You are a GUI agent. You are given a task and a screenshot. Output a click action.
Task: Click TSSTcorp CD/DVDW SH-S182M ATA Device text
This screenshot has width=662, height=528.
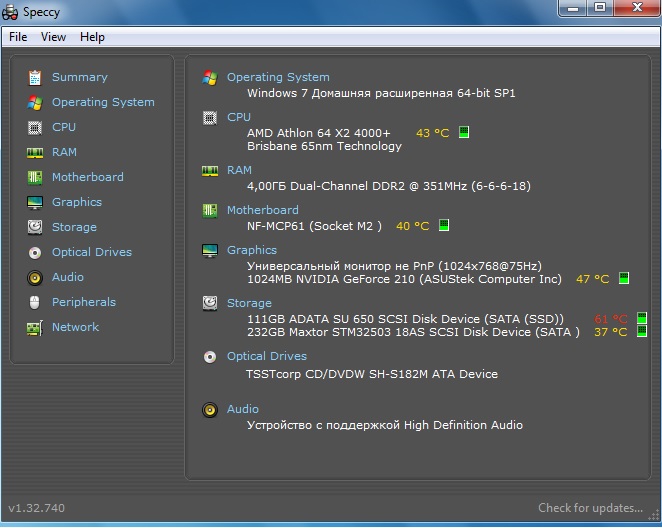coord(372,374)
